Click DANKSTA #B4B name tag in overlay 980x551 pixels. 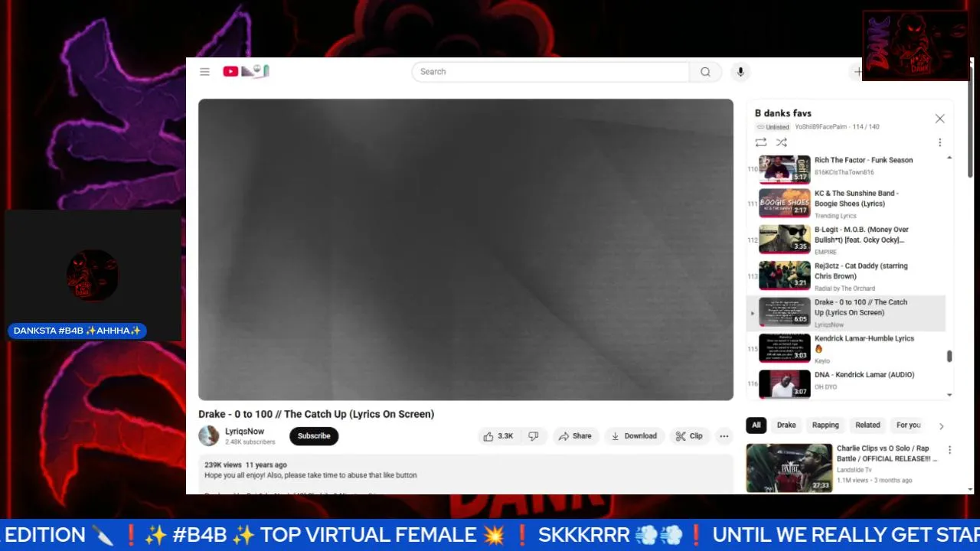click(x=77, y=331)
